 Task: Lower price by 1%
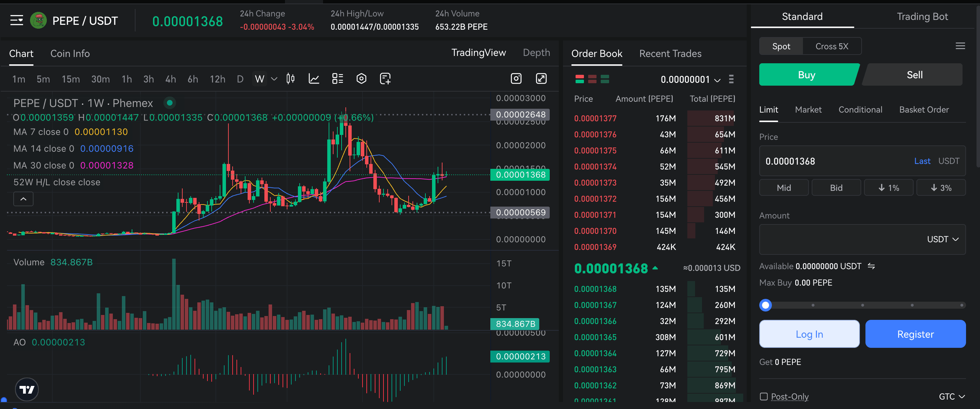pos(888,188)
